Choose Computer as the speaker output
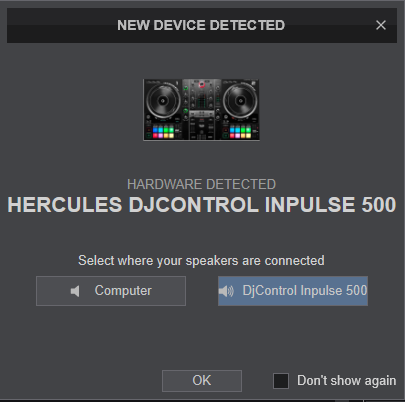 (x=111, y=291)
